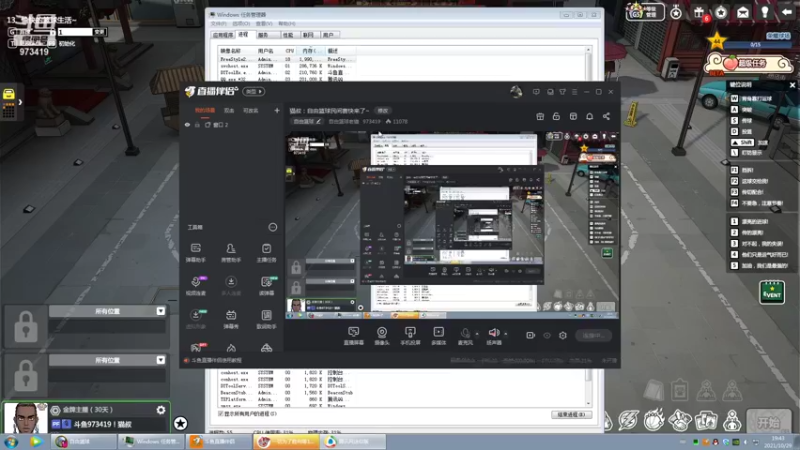Toggle the lock on the 窗口 2 source
The image size is (800, 450).
(x=197, y=125)
